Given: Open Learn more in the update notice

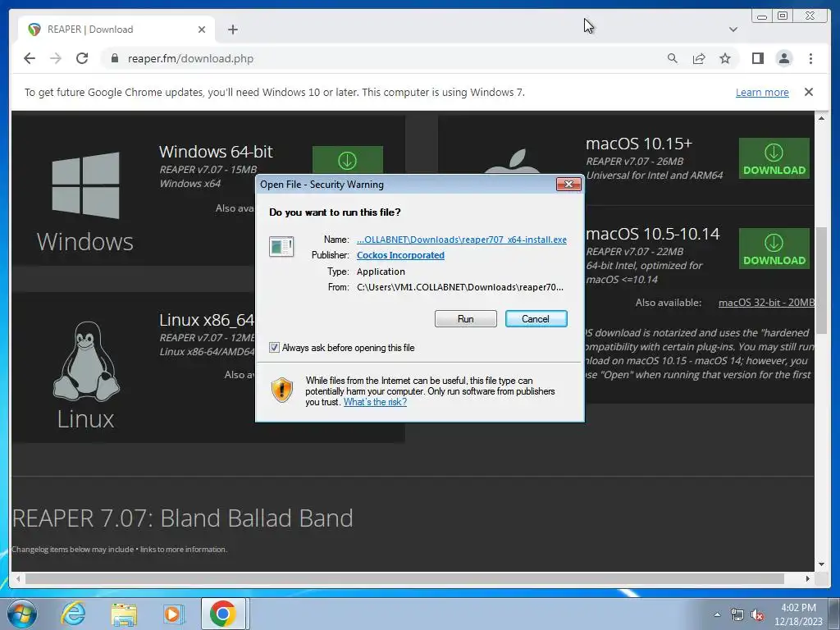Looking at the screenshot, I should coord(762,92).
